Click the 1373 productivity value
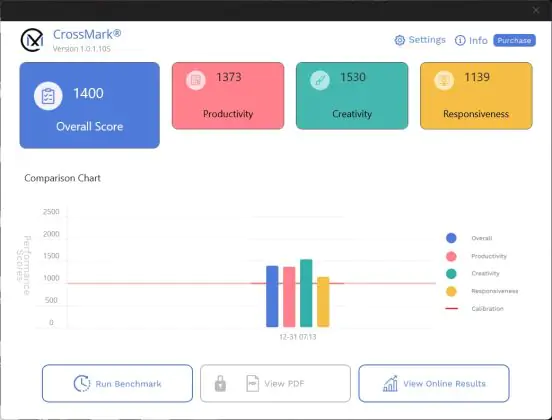 229,77
